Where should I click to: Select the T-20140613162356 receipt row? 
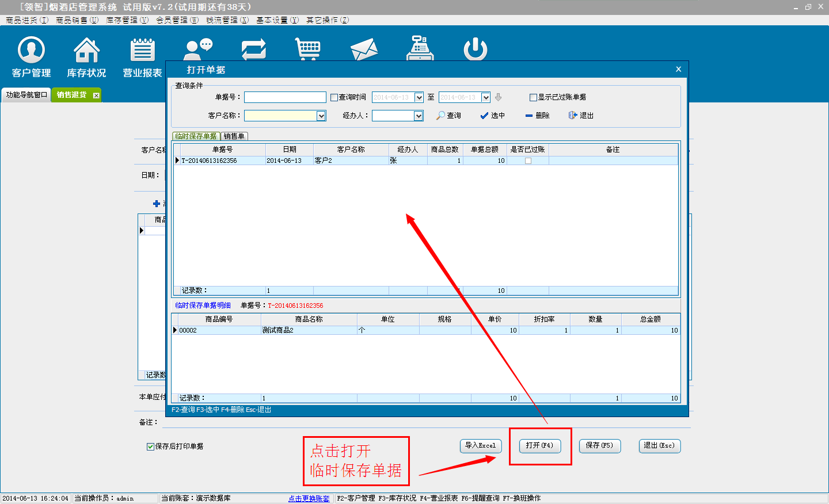coord(222,161)
